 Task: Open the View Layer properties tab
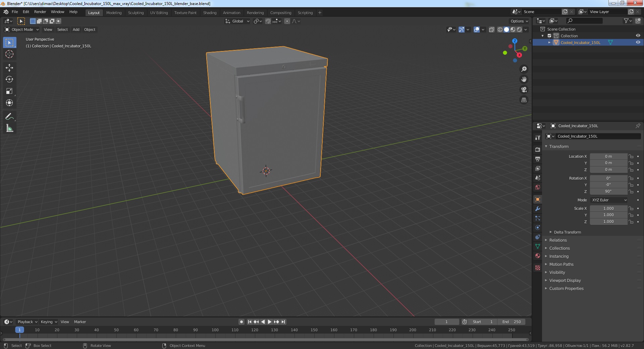[538, 168]
